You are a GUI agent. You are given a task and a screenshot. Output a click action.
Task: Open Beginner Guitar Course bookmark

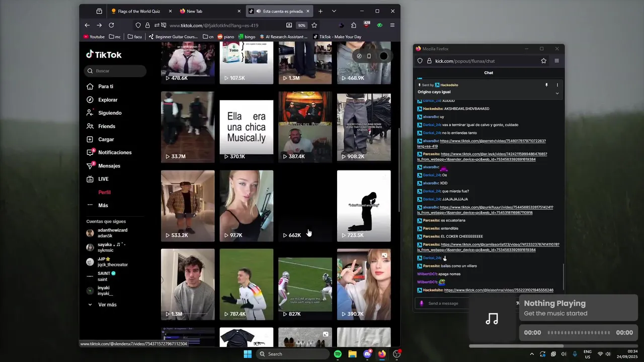coord(173,37)
